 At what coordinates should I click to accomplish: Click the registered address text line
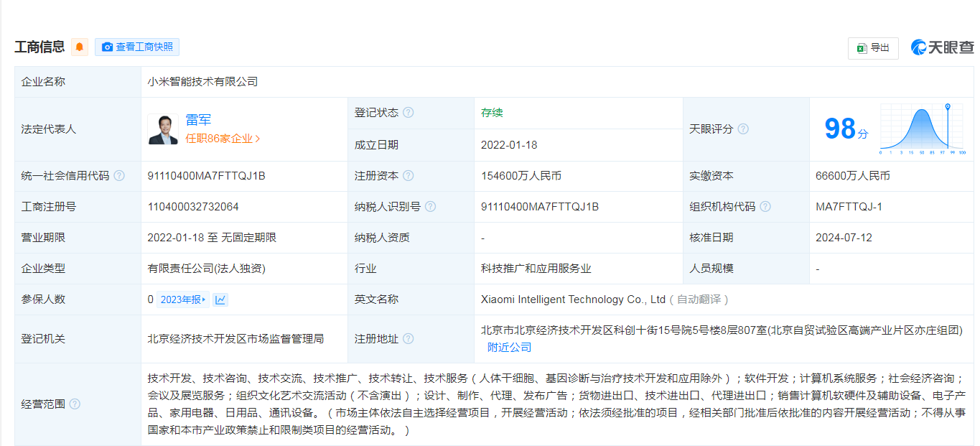[722, 331]
